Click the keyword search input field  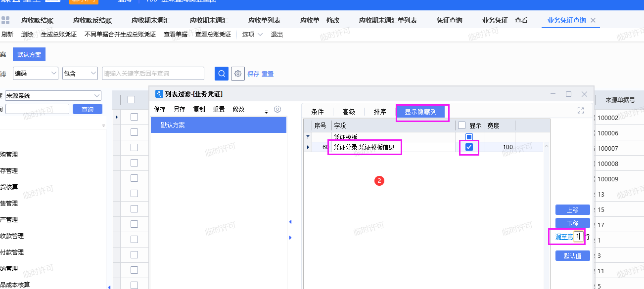153,74
